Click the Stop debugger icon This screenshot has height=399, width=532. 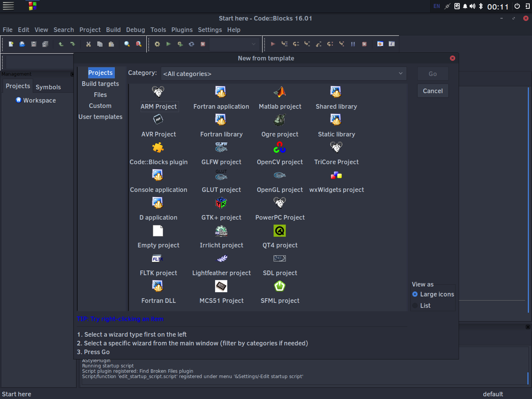pyautogui.click(x=364, y=44)
